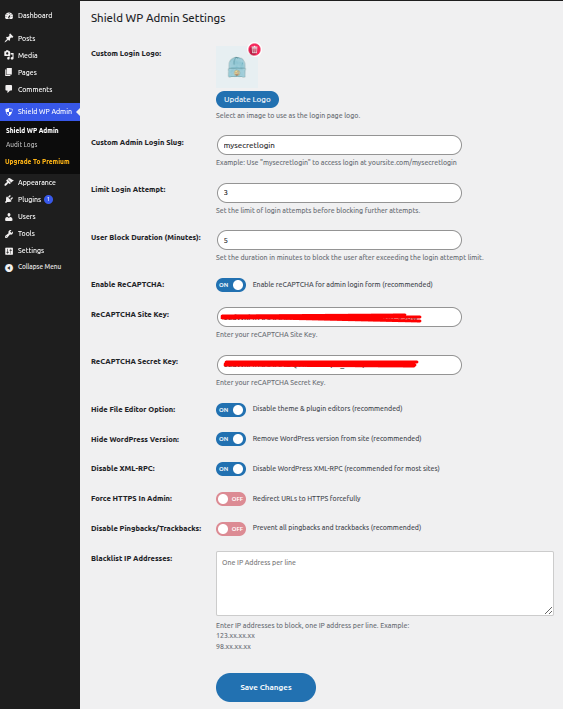The image size is (563, 709).
Task: Click 'Custom Login Logo:' label
Action: click(126, 53)
